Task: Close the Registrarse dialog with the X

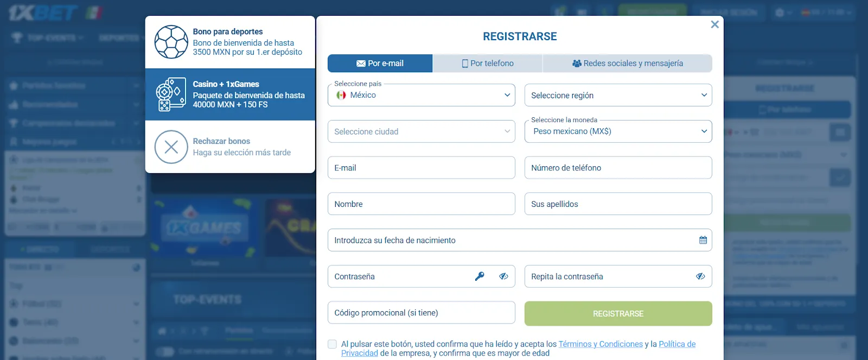Action: pyautogui.click(x=714, y=24)
